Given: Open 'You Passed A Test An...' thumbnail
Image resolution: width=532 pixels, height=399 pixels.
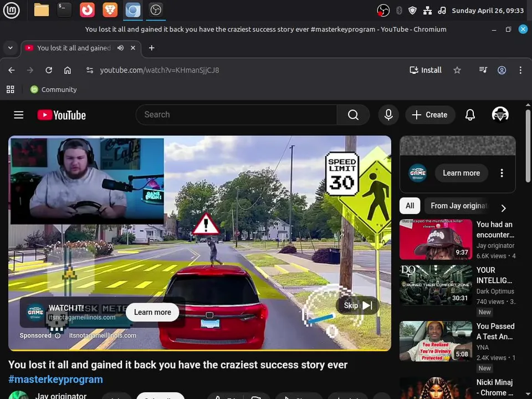Looking at the screenshot, I should [x=436, y=341].
